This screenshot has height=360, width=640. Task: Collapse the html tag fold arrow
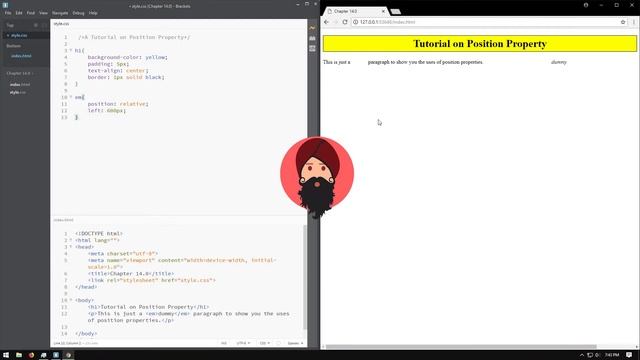pyautogui.click(x=71, y=240)
